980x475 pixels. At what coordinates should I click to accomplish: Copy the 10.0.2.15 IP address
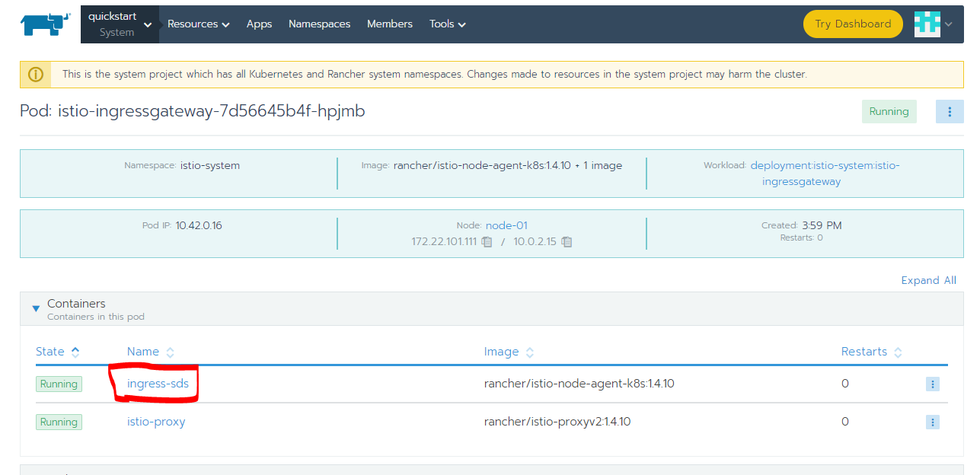567,242
